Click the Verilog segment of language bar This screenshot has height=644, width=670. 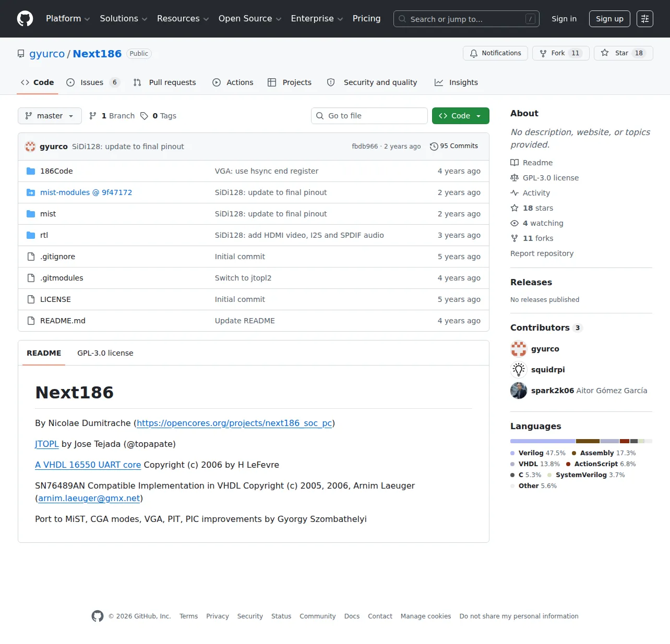point(543,441)
